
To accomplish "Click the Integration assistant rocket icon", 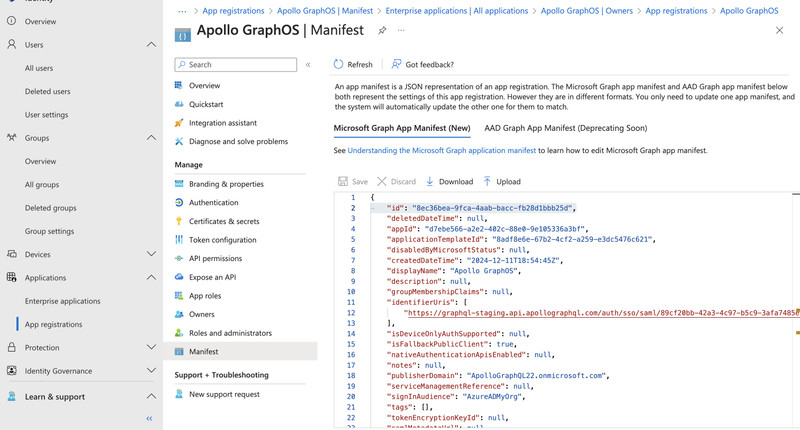I will (179, 123).
